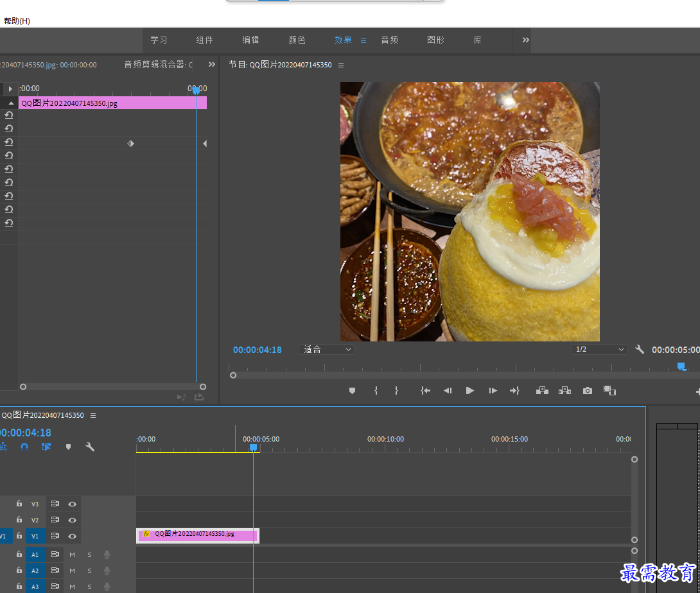Hide track V3 with the eye icon
The image size is (700, 593).
tap(73, 504)
